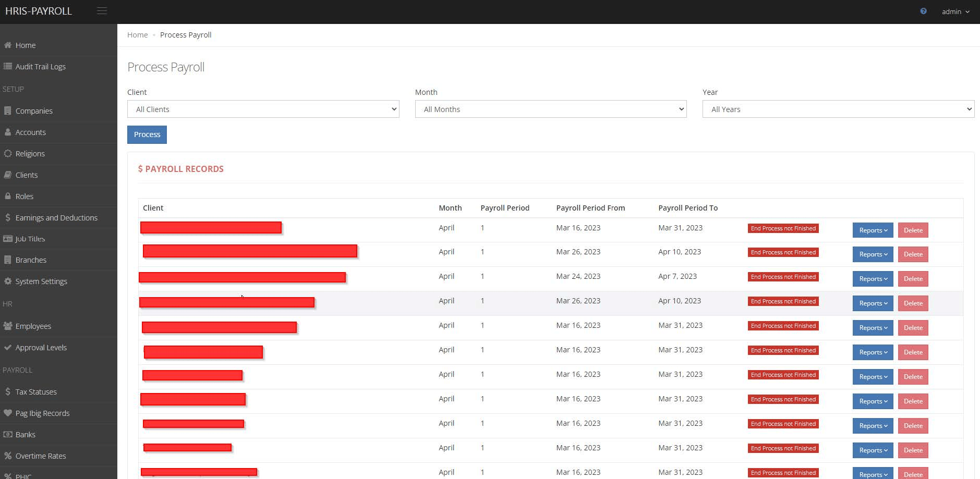
Task: Click the Earnings and Deductions dollar icon
Action: (x=8, y=217)
